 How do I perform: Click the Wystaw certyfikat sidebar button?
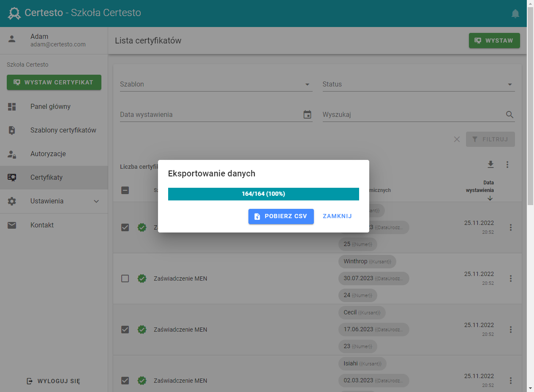pos(54,82)
